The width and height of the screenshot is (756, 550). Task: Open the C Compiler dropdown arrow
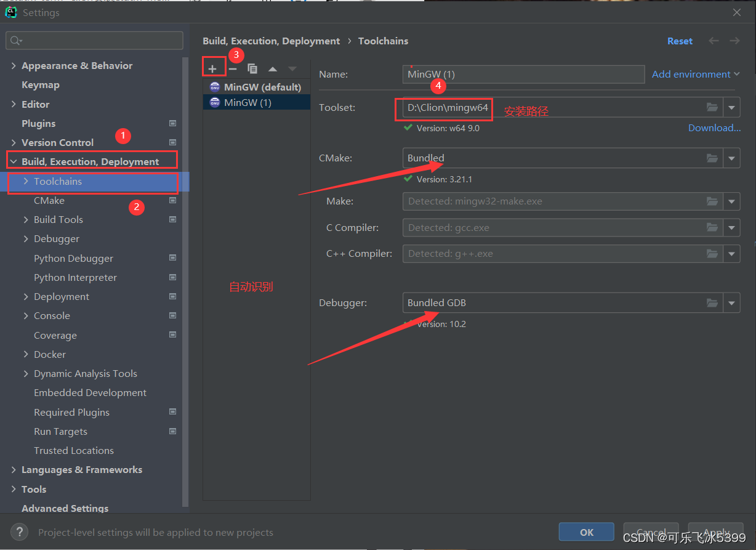pyautogui.click(x=731, y=227)
